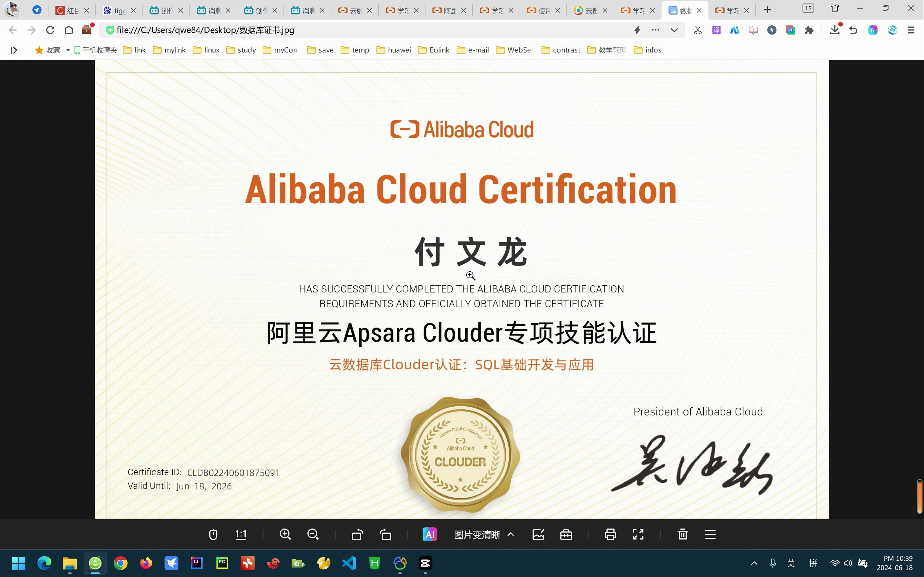Launch Firefox from the taskbar

tap(146, 563)
